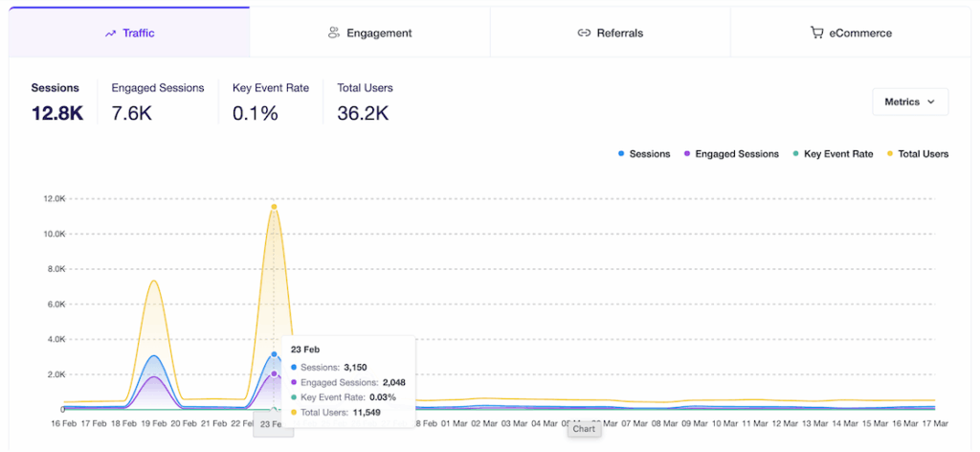Click the highlighted 23 Feb axis label
This screenshot has height=452, width=980.
(273, 424)
